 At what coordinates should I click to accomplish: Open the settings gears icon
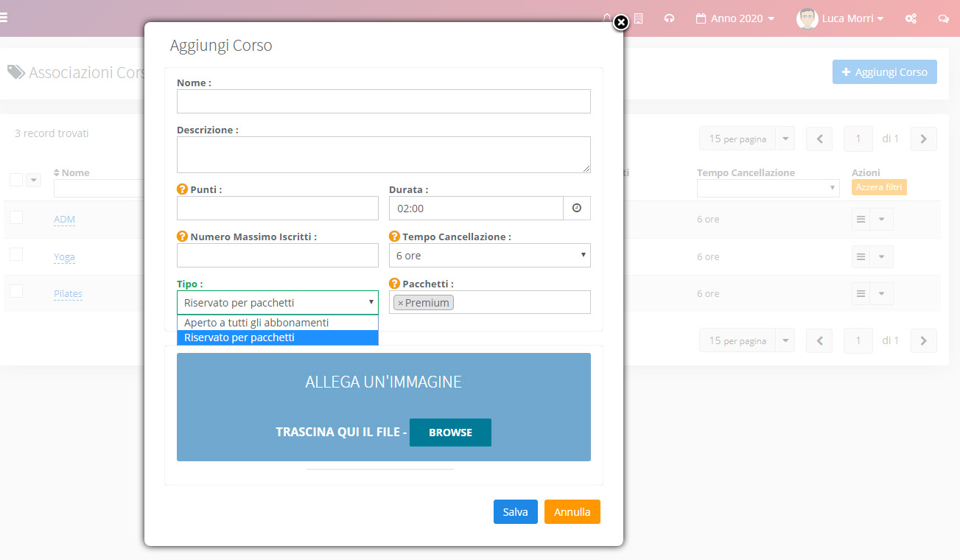point(911,18)
